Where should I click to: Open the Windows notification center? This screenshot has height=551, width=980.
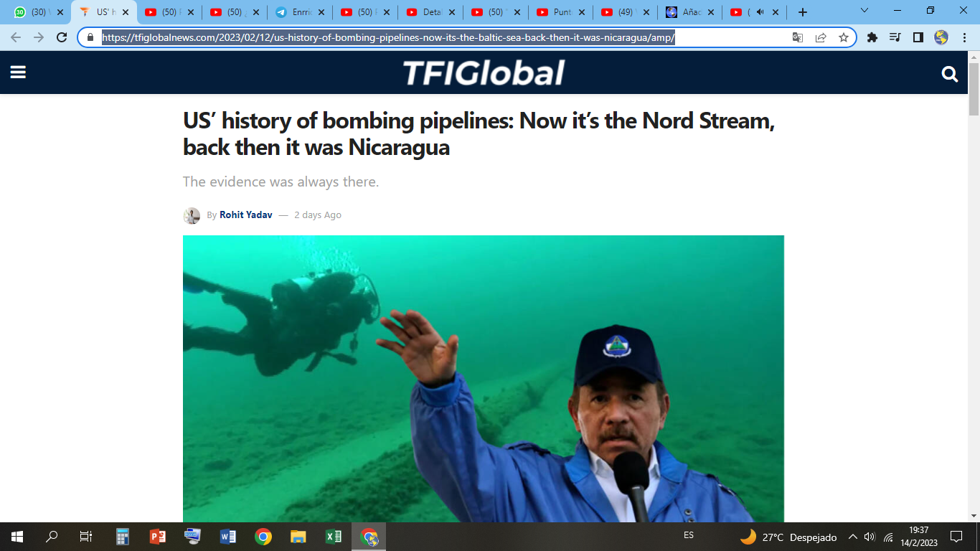[x=956, y=537]
